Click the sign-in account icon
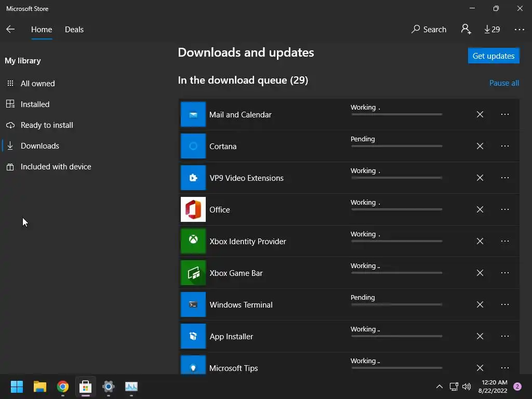 tap(466, 29)
